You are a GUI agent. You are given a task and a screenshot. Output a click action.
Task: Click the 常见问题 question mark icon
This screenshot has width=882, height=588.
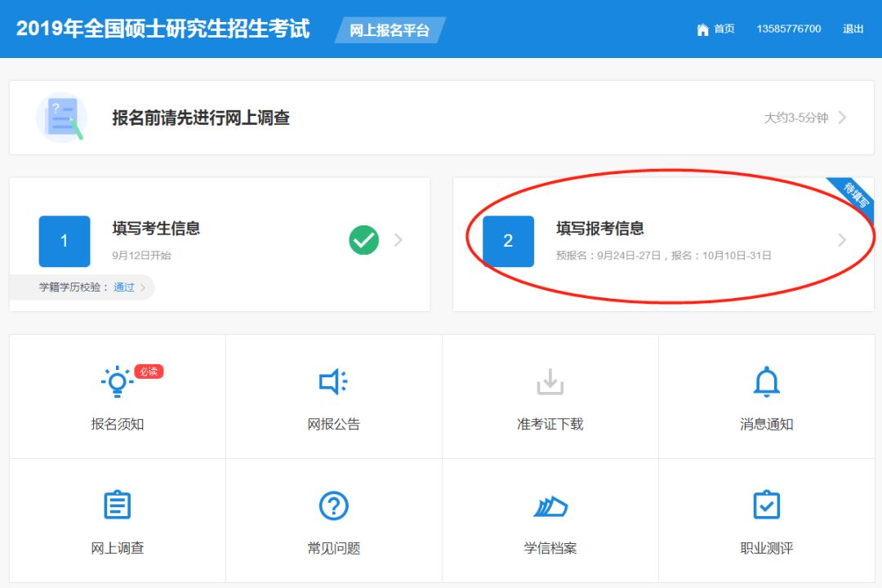[333, 506]
